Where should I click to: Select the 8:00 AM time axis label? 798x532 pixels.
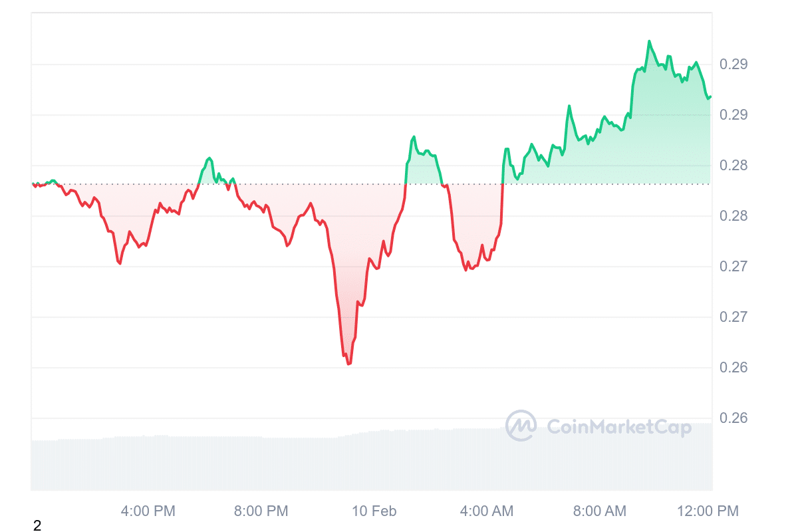pos(599,511)
